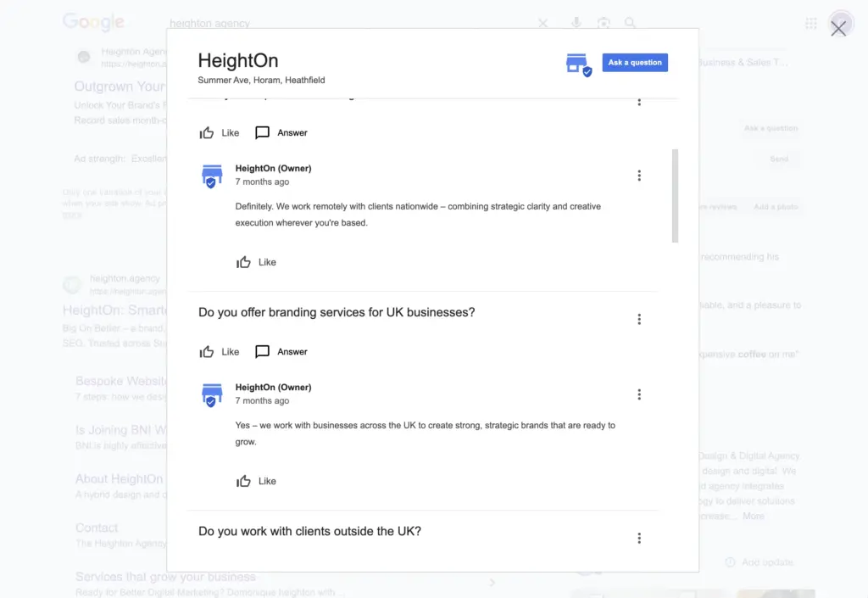Click the search by image camera icon
The width and height of the screenshot is (868, 598).
604,23
